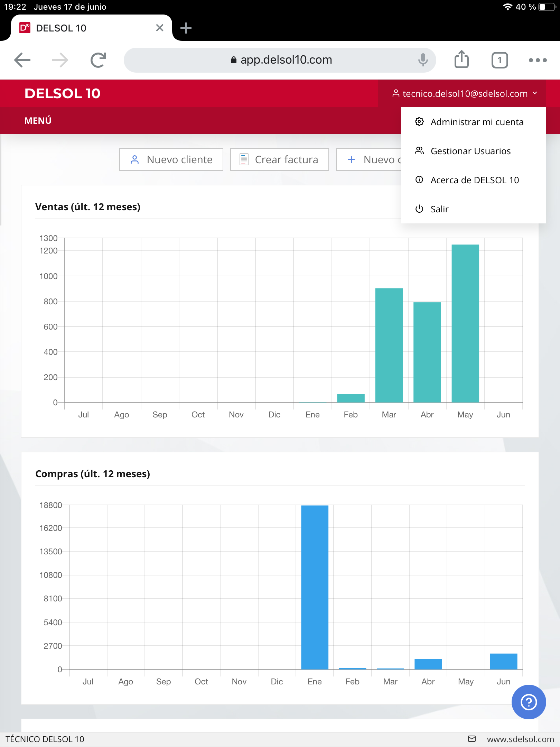Close the DELSOL 10 browser tab
Image resolution: width=560 pixels, height=747 pixels.
[x=159, y=28]
